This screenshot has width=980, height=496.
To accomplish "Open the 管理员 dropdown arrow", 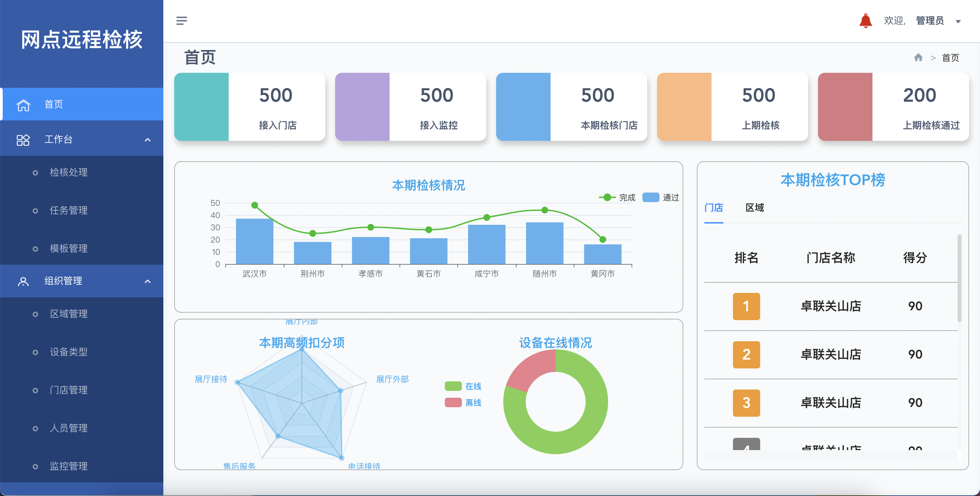I will [x=958, y=21].
